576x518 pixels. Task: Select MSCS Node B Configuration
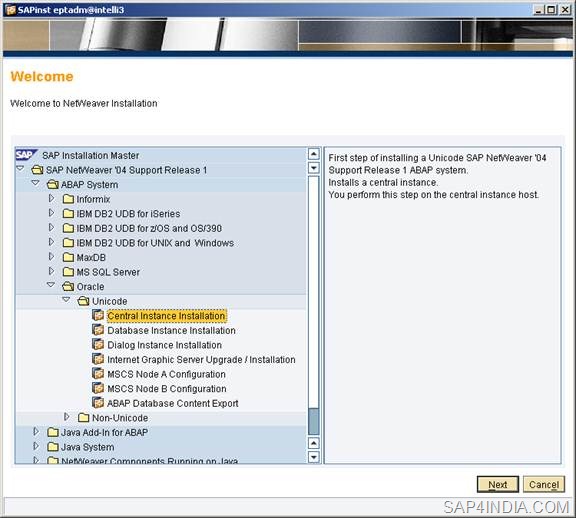(167, 389)
